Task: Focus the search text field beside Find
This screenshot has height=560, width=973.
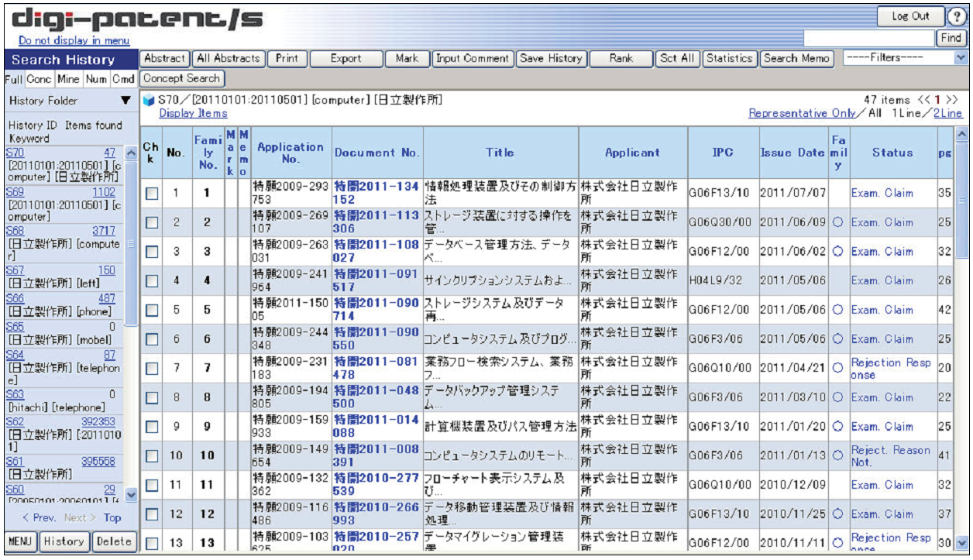Action: pos(869,37)
